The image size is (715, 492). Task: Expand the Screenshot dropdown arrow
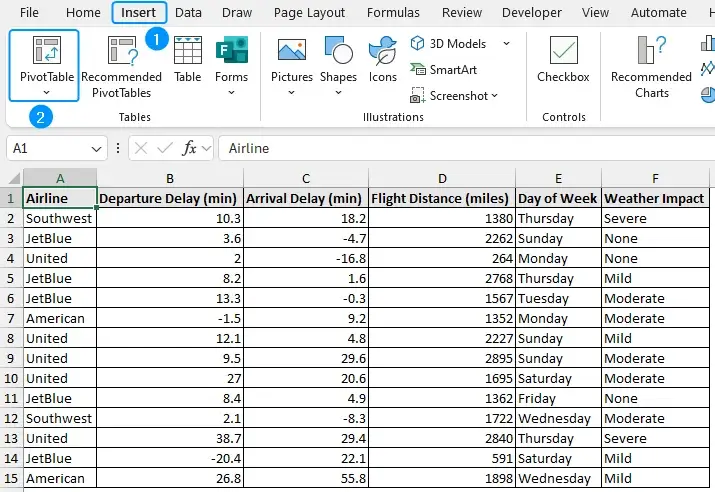[x=495, y=96]
